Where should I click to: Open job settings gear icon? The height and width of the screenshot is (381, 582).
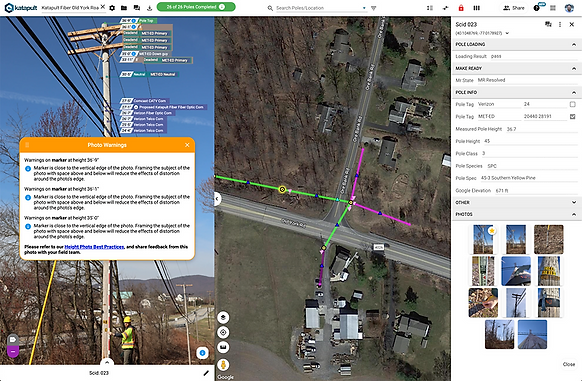[x=112, y=8]
